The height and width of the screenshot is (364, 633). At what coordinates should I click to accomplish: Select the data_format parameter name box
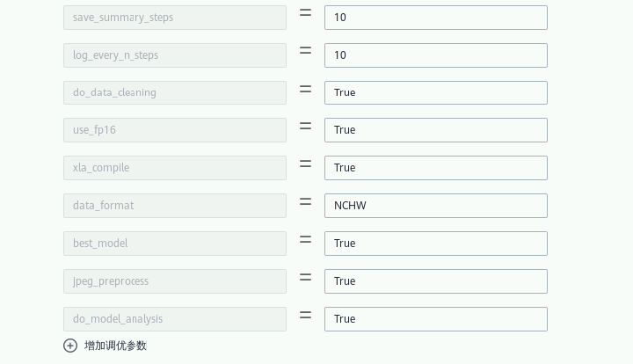(174, 206)
